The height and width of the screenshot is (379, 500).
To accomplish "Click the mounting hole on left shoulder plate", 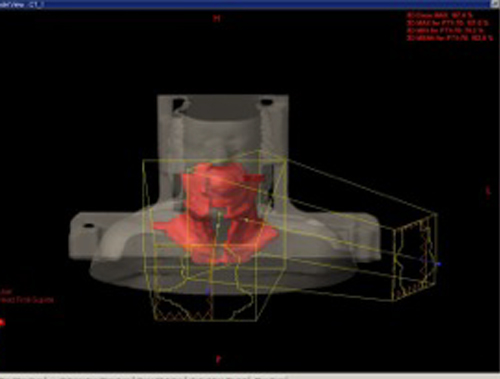I will coord(89,226).
